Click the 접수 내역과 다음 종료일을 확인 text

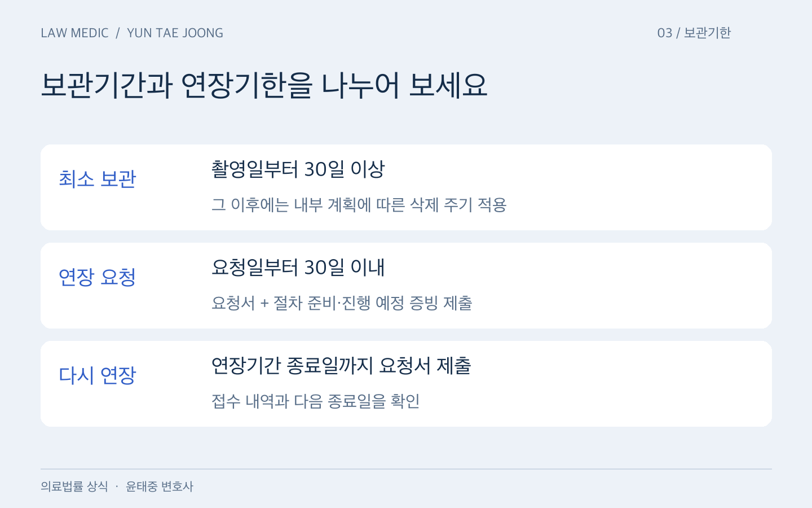(315, 401)
